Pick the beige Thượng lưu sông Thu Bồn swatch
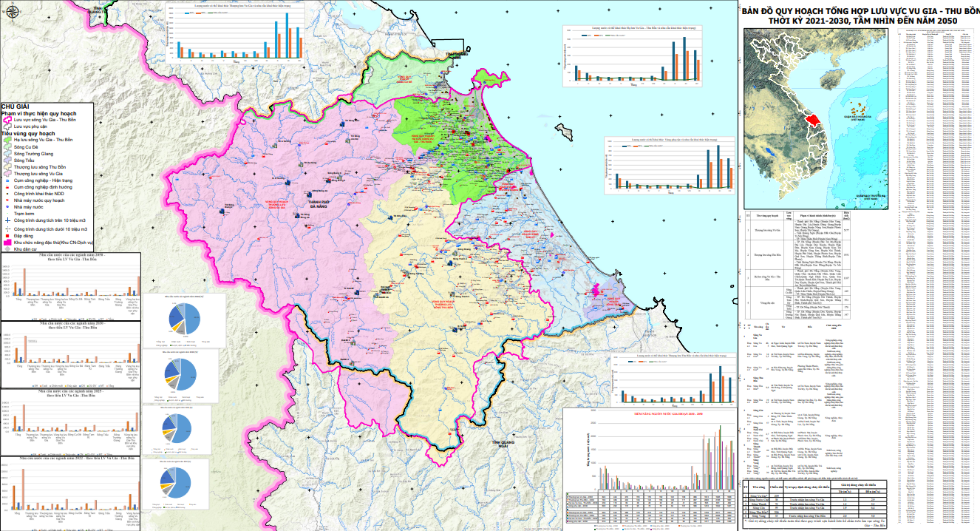The width and height of the screenshot is (980, 531). tap(7, 167)
